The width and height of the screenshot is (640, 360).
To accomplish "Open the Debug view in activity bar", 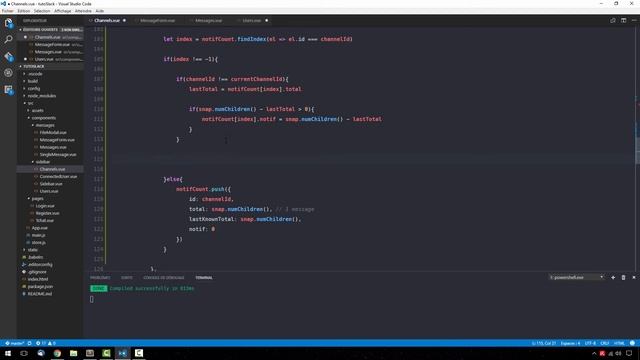I will click(x=8, y=73).
